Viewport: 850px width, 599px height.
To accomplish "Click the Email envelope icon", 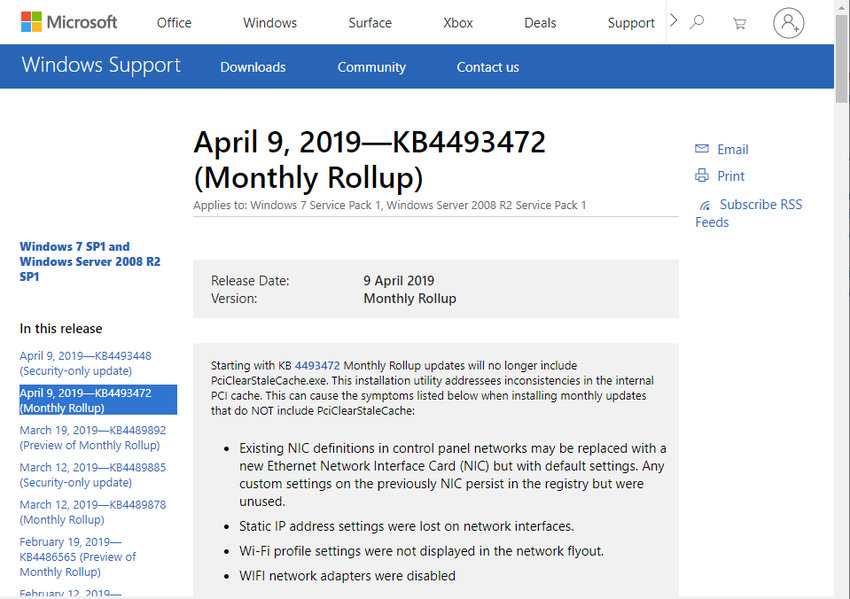I will (702, 149).
